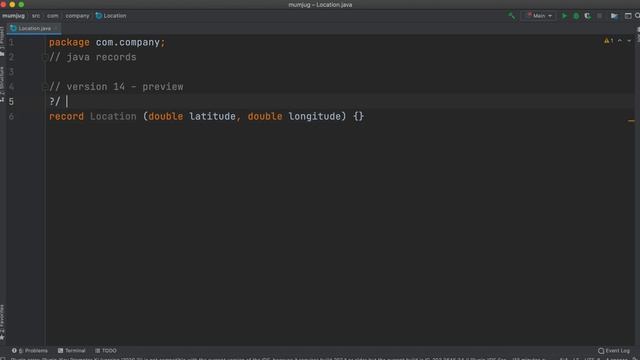The height and width of the screenshot is (360, 640).
Task: Click the warning count indicator
Action: [x=609, y=41]
